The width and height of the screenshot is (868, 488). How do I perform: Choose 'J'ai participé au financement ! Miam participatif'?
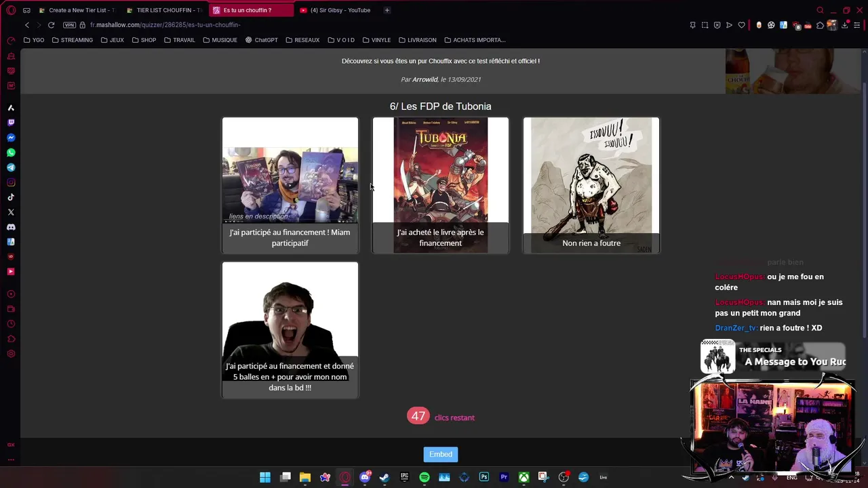click(x=290, y=185)
